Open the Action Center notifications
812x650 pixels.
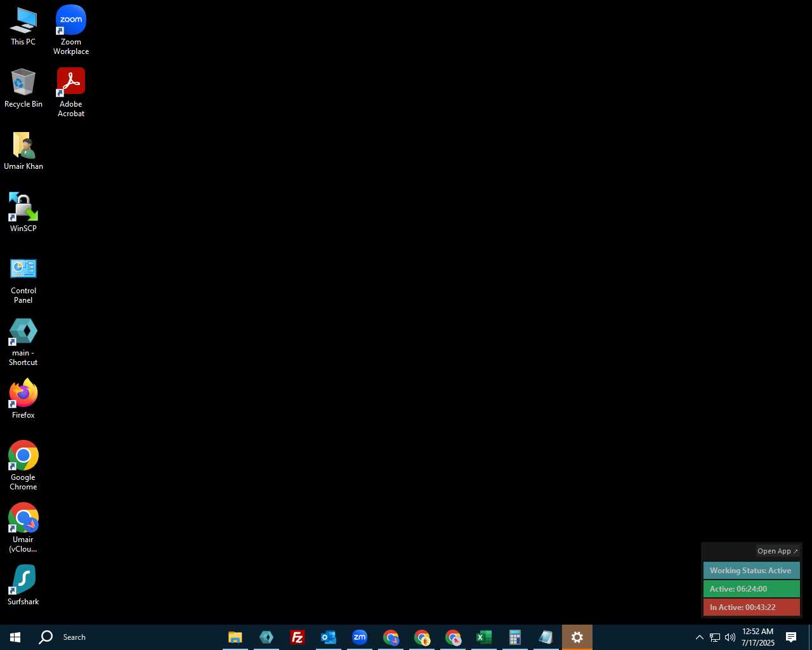click(x=791, y=637)
